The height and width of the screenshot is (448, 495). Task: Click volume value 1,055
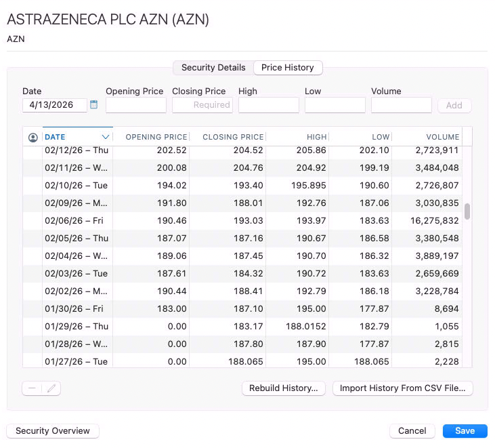coord(446,327)
